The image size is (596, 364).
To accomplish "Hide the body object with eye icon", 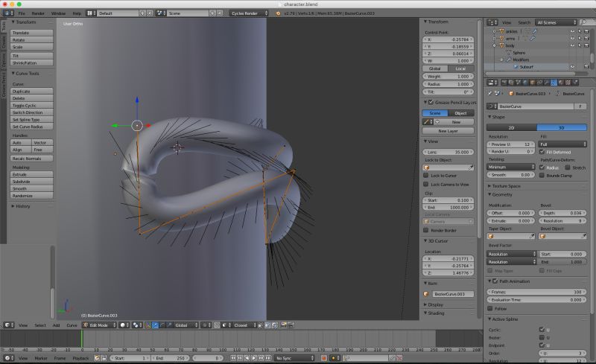I will [572, 45].
